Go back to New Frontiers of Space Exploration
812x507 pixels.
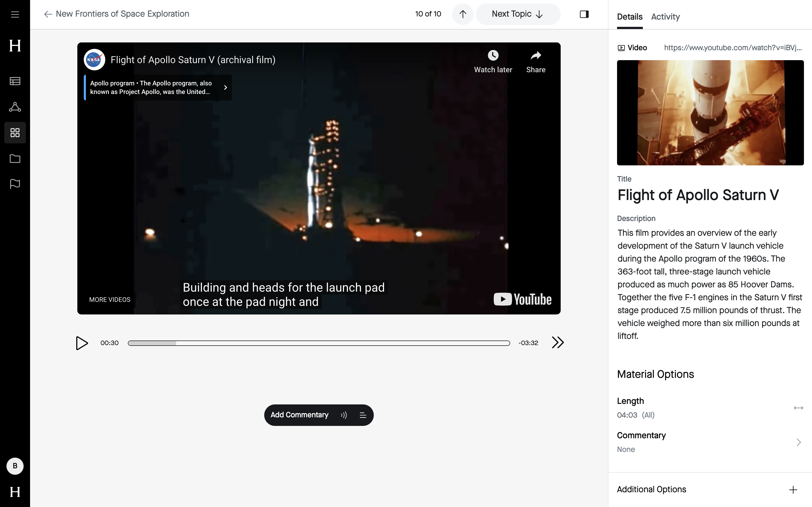coord(116,14)
